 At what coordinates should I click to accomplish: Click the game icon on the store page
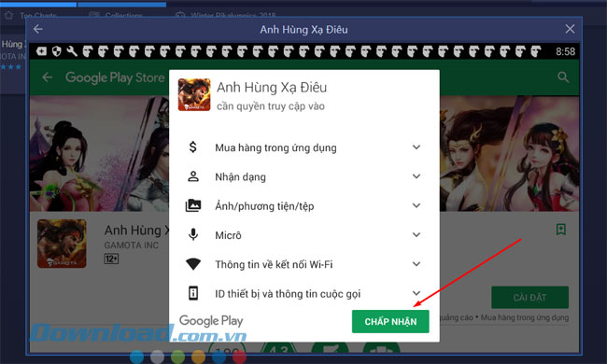pyautogui.click(x=62, y=244)
